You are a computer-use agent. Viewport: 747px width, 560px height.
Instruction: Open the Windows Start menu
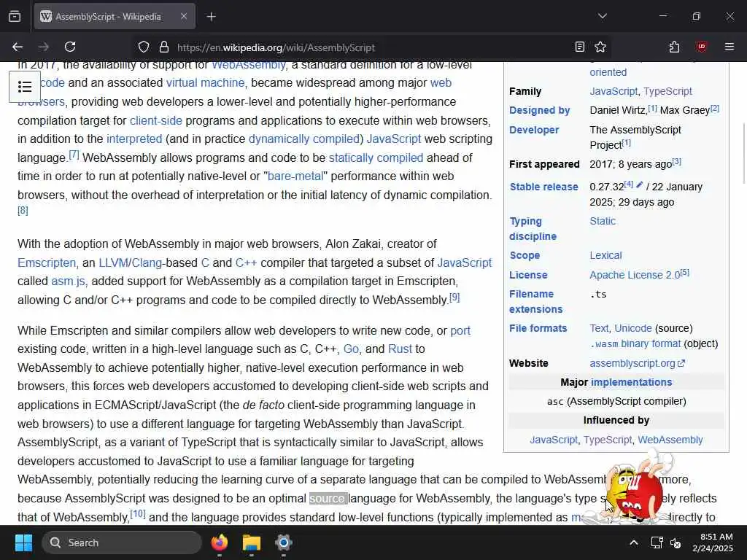[23, 542]
